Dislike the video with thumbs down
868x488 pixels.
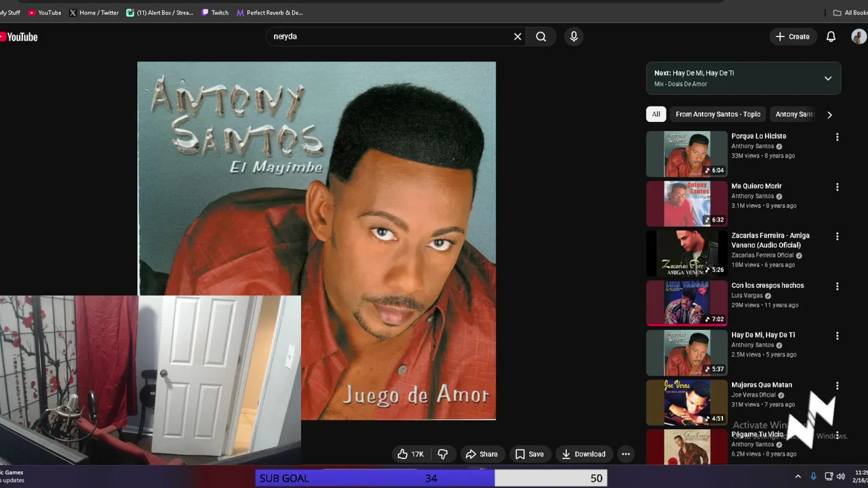tap(443, 454)
